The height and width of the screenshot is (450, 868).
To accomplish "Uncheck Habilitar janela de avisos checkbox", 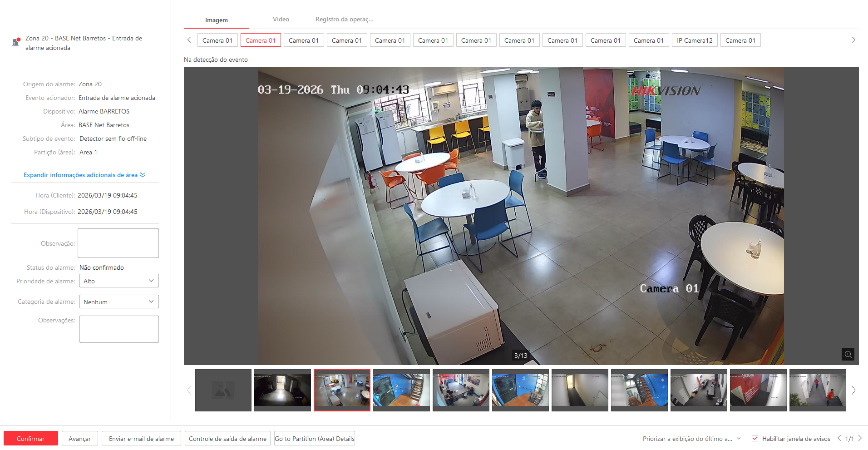I will [755, 438].
